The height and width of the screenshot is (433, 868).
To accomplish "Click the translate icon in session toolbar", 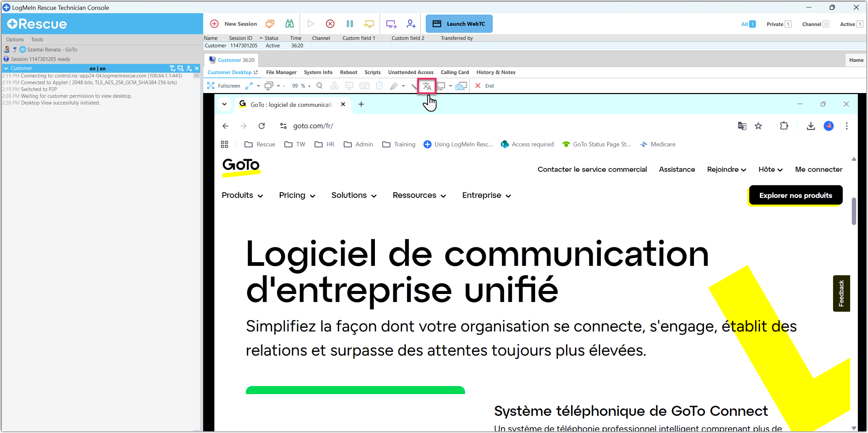I will [x=426, y=86].
